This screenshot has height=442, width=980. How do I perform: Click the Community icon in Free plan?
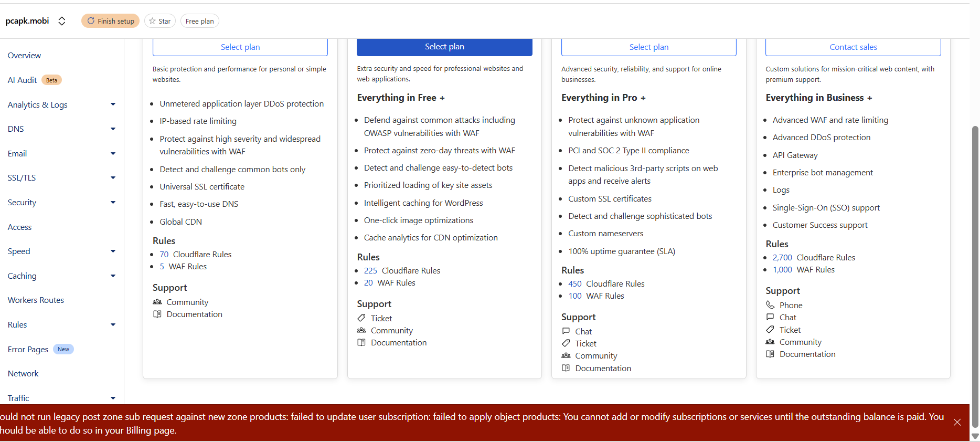[157, 302]
